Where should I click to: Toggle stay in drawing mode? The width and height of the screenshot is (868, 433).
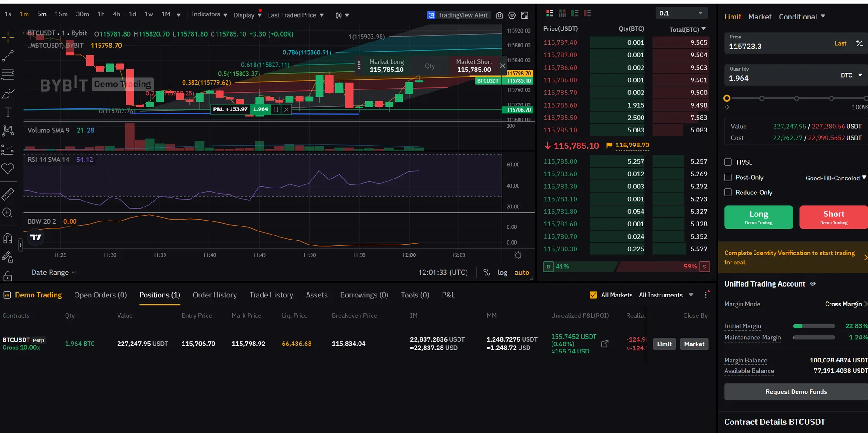click(x=8, y=257)
